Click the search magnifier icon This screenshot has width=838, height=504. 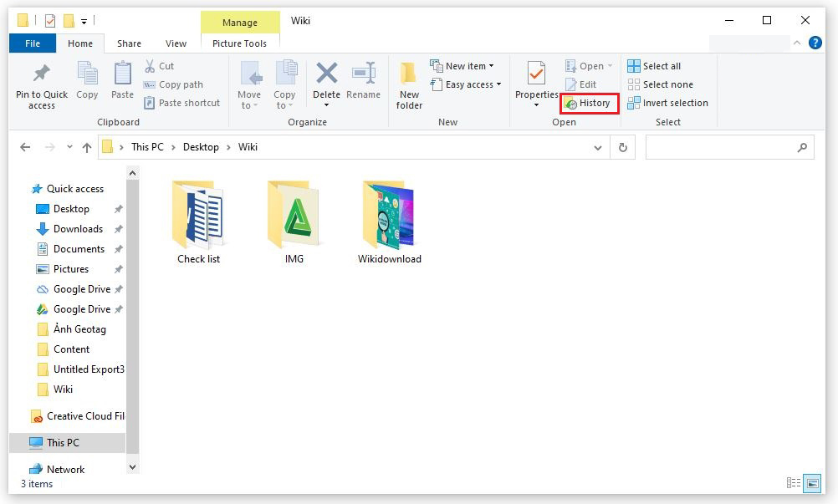802,147
